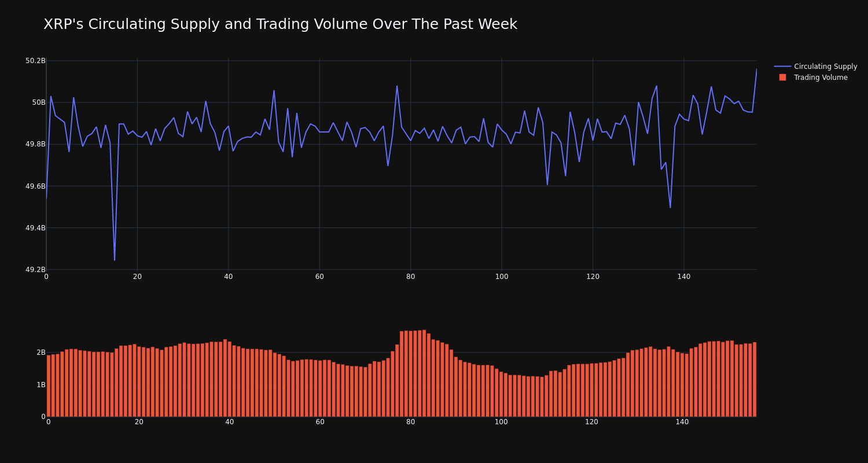This screenshot has height=463, width=868.
Task: Click x-axis tick 20 under volume chart
Action: coord(139,422)
